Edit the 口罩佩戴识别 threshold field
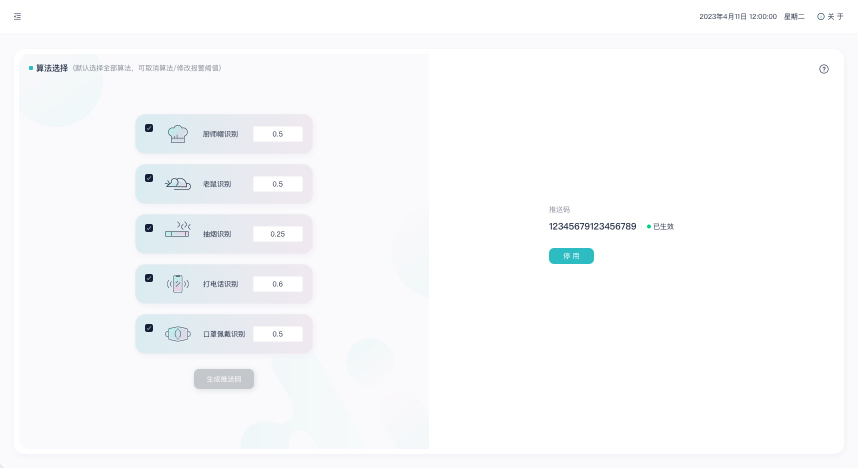The width and height of the screenshot is (858, 468). [x=278, y=334]
